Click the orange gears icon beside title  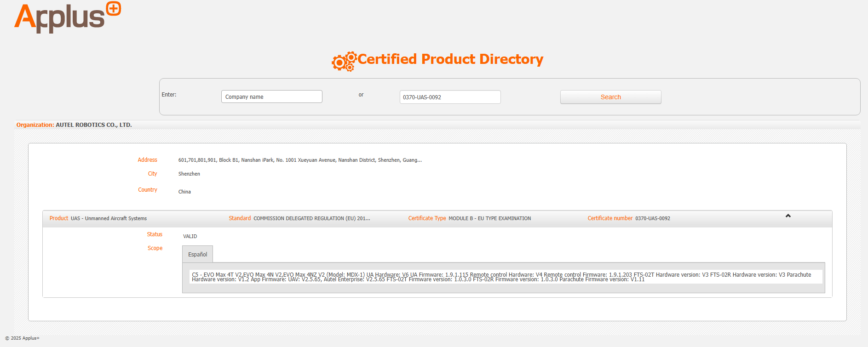point(344,61)
